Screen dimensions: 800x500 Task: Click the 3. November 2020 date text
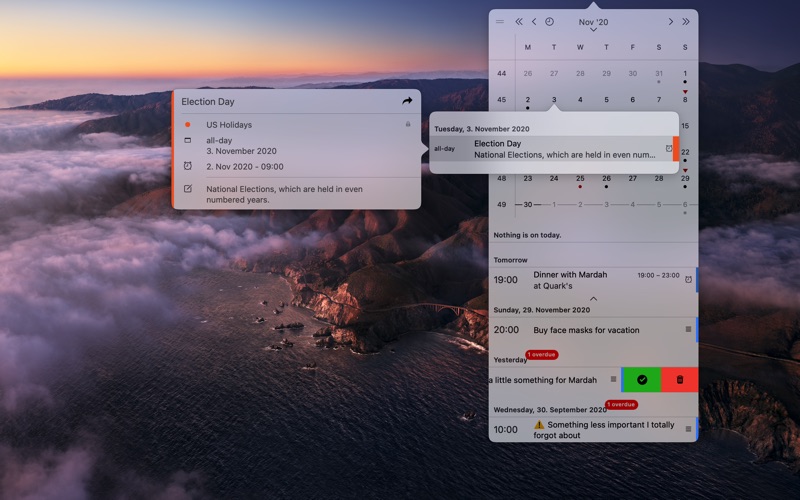point(241,151)
